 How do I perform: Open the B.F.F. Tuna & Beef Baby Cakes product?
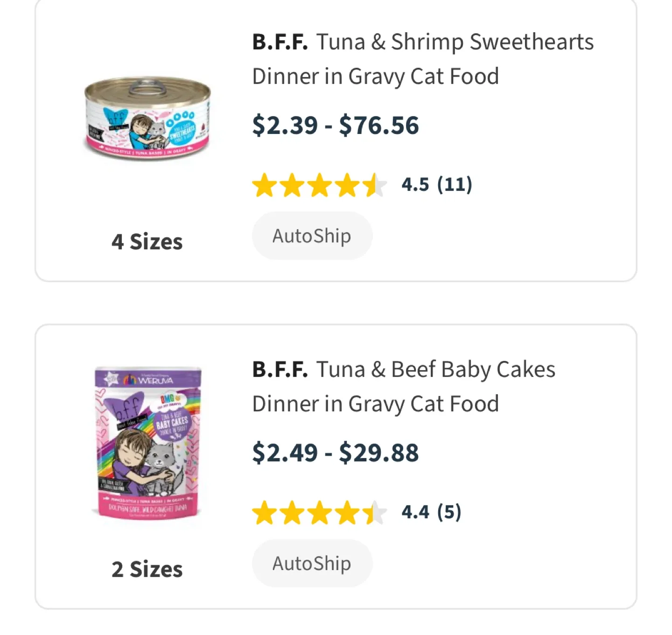coord(404,385)
